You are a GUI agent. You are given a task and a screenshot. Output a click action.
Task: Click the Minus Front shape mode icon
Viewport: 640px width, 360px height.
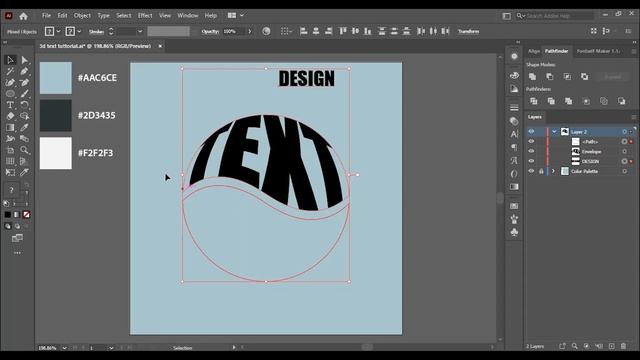click(x=550, y=76)
